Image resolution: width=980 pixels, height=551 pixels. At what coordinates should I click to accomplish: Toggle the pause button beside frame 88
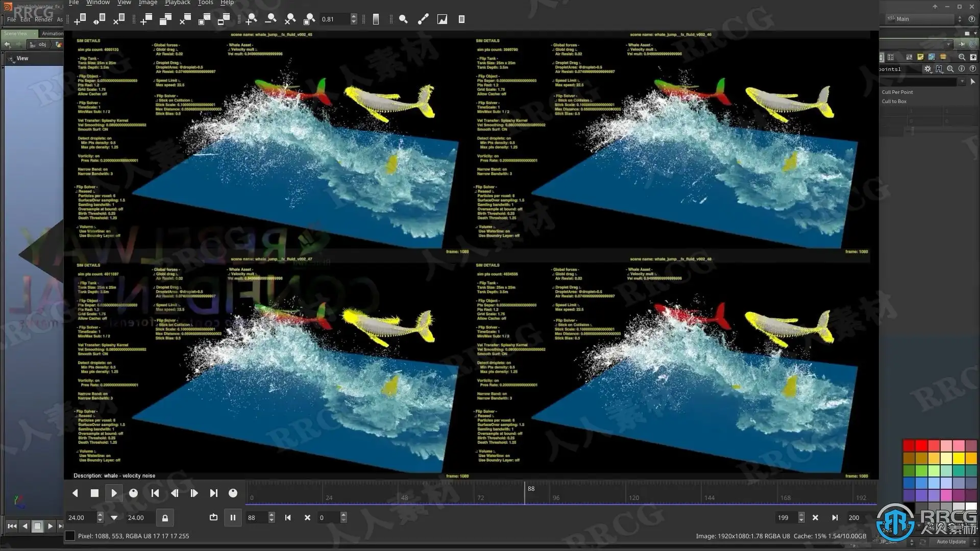click(x=233, y=518)
